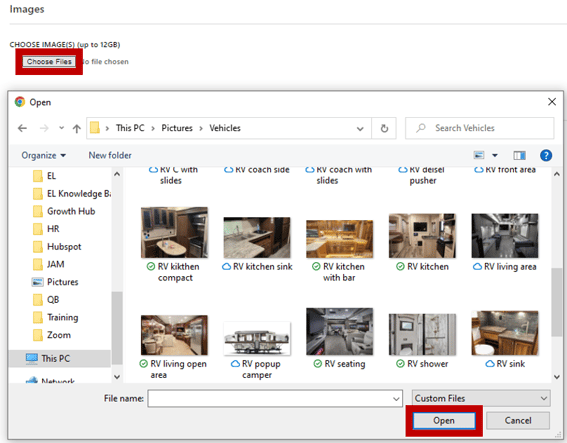Change view using the view icon
Viewport: 567px width, 443px height.
pos(479,155)
